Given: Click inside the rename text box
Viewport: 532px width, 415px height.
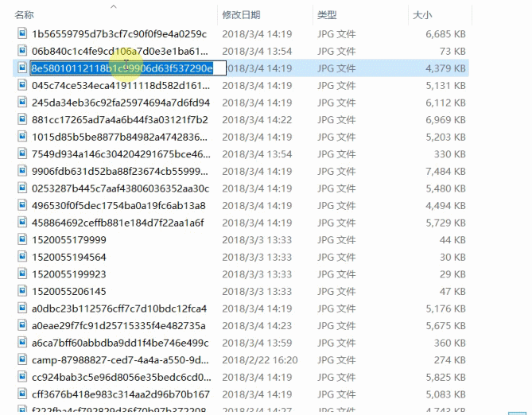Looking at the screenshot, I should [x=128, y=68].
